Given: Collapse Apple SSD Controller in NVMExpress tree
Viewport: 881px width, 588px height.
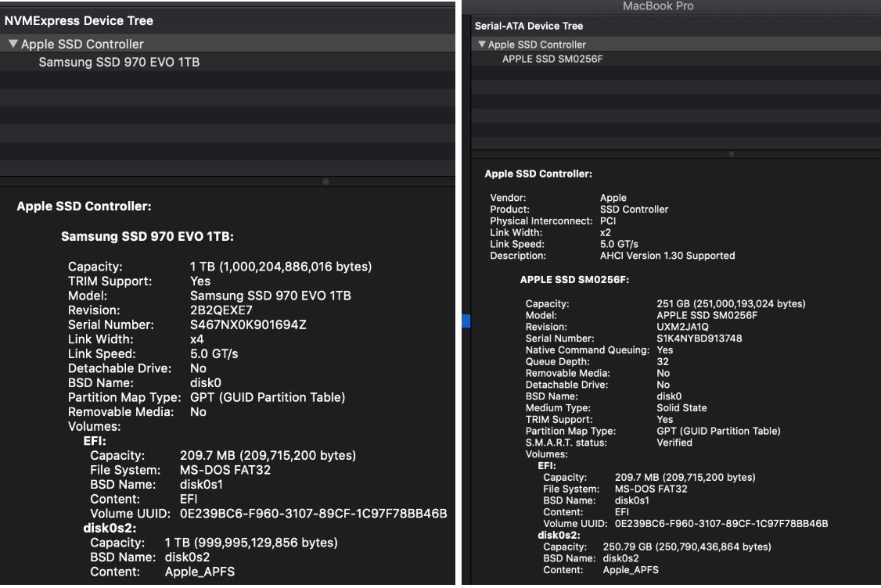Looking at the screenshot, I should pyautogui.click(x=13, y=44).
